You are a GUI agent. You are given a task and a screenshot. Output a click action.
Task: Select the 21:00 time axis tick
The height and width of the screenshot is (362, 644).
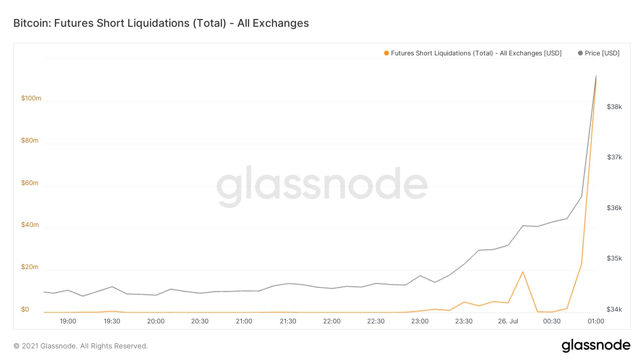[244, 321]
